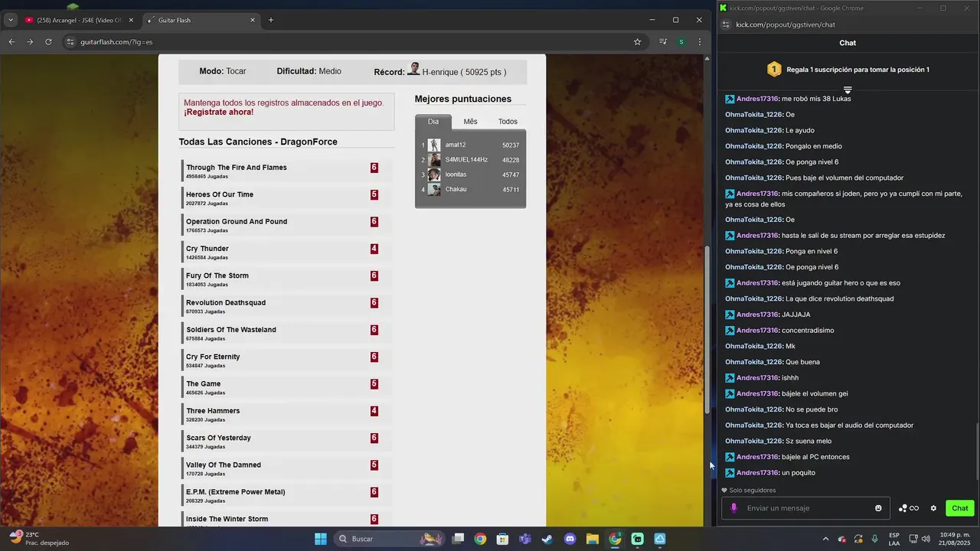Expand the gift leaderboard chevron in Kick chat
980x551 pixels.
[x=848, y=90]
